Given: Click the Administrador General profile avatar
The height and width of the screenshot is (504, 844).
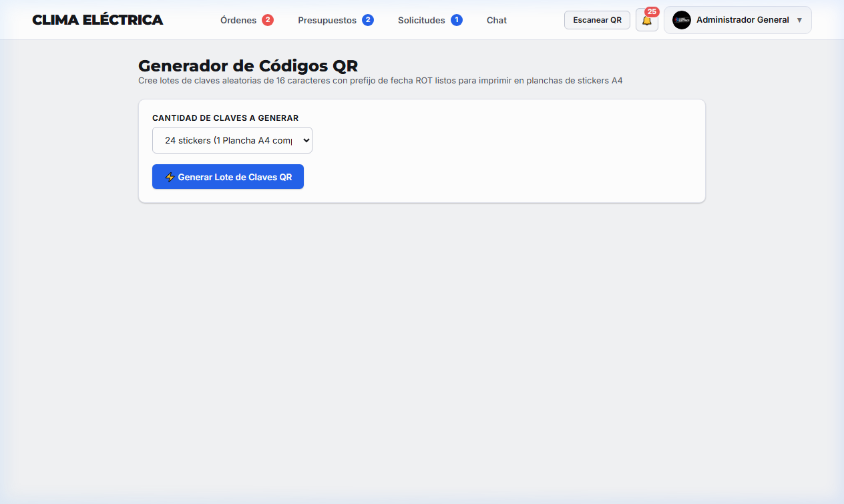Looking at the screenshot, I should pyautogui.click(x=682, y=20).
